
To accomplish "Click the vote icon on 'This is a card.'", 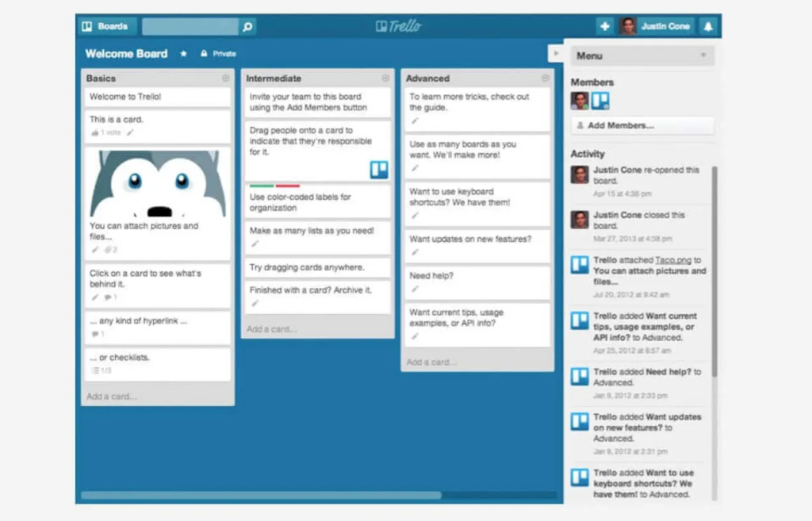I will (x=95, y=132).
